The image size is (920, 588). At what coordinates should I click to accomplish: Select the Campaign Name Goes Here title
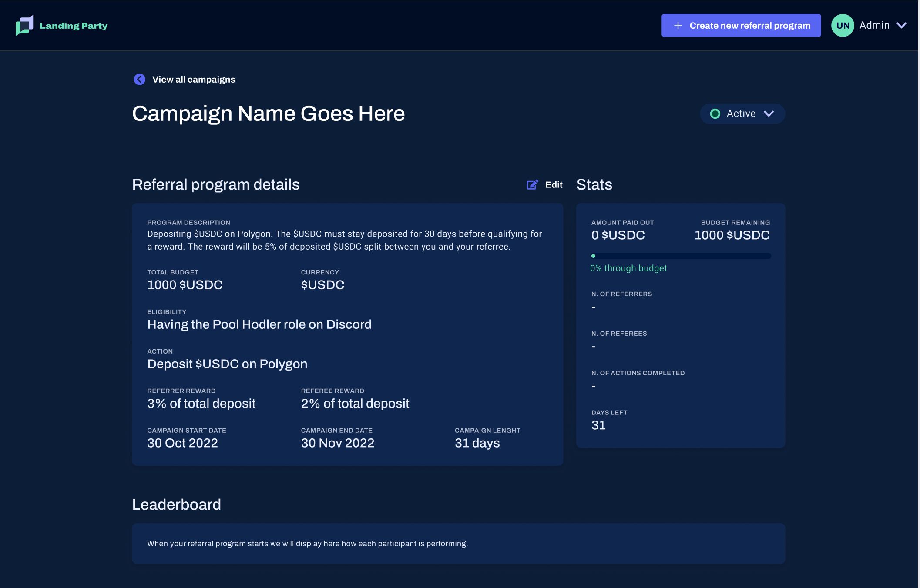coord(269,114)
